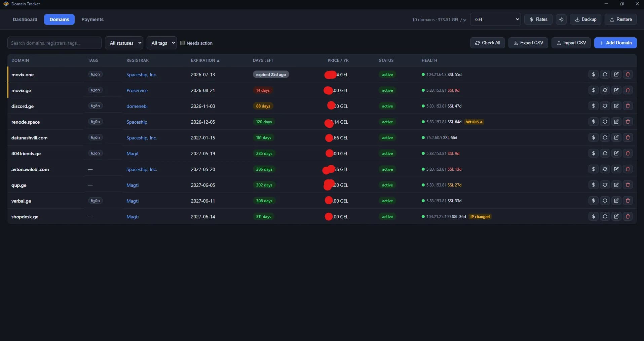Enable the Needs action checkbox
This screenshot has height=341, width=644.
(x=183, y=43)
